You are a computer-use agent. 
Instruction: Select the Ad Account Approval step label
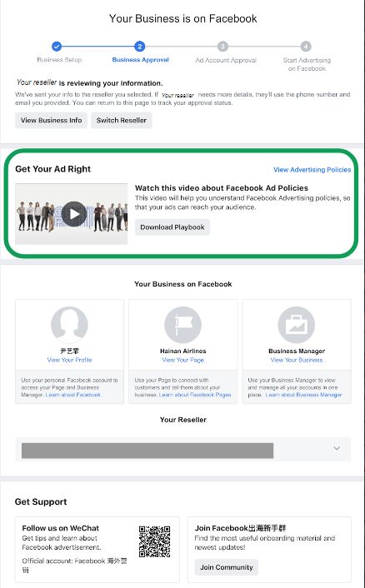[226, 60]
